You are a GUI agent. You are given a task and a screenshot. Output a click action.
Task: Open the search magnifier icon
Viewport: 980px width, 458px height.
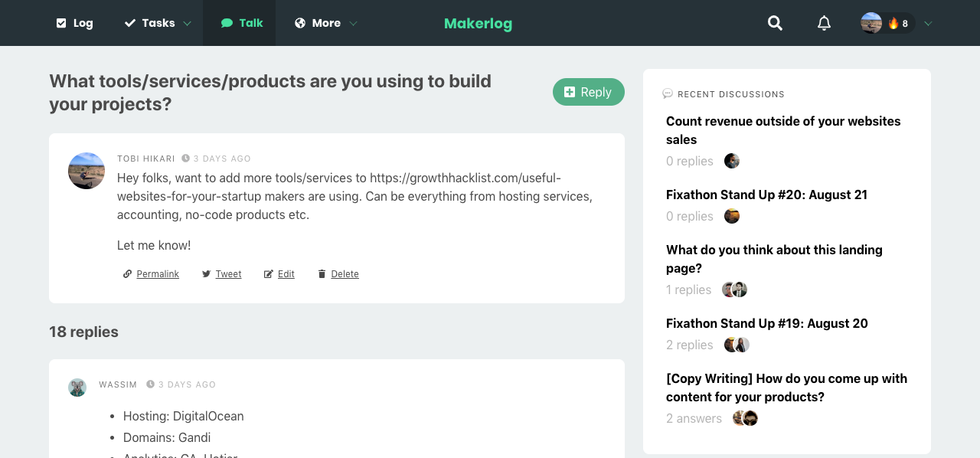pos(775,23)
